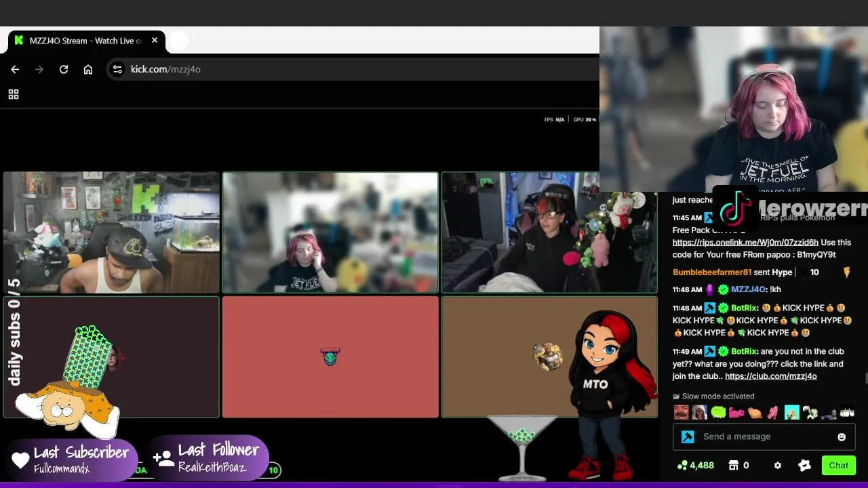868x488 pixels.
Task: Click the daily subs 0 / 5 counter
Action: tap(14, 332)
